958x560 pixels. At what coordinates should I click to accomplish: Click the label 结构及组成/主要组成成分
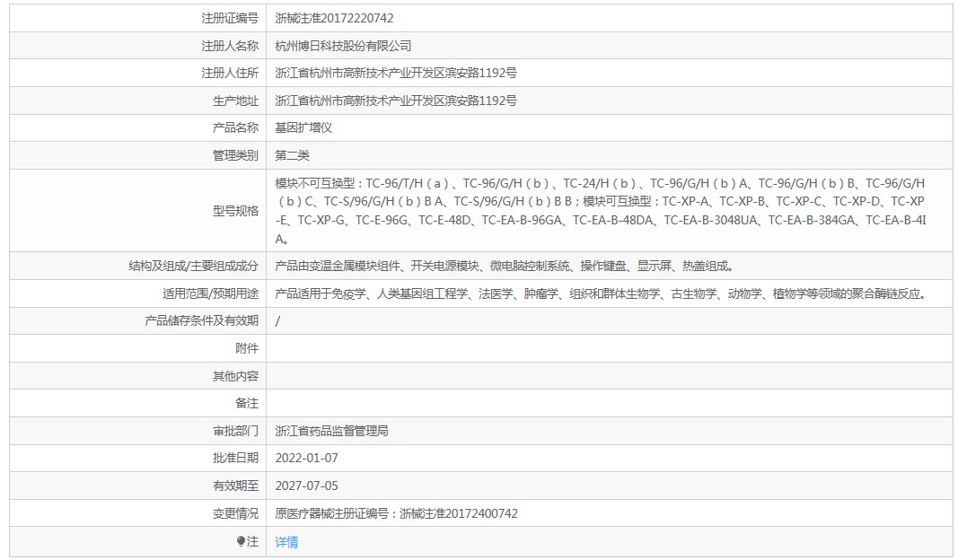coord(193,266)
